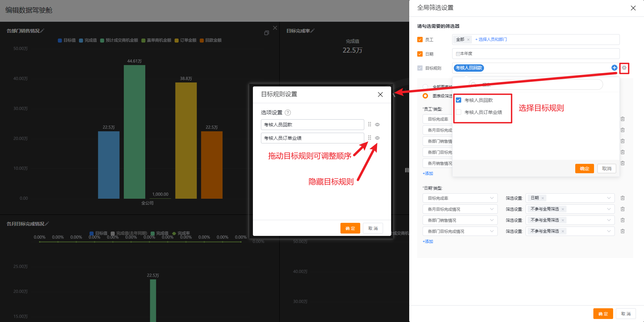Screen dimensions: 644x322
Task: Toggle eye icon for 考核人员回款 row
Action: pyautogui.click(x=377, y=125)
